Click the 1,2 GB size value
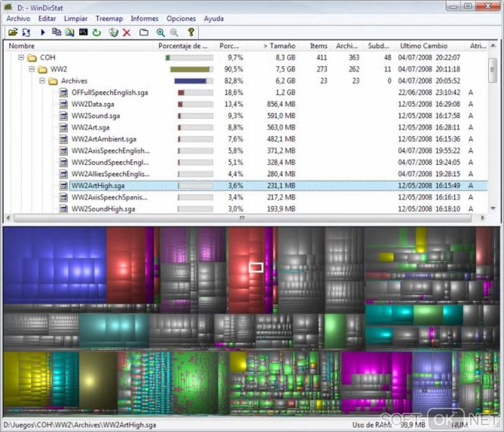The image size is (504, 432). coord(285,92)
